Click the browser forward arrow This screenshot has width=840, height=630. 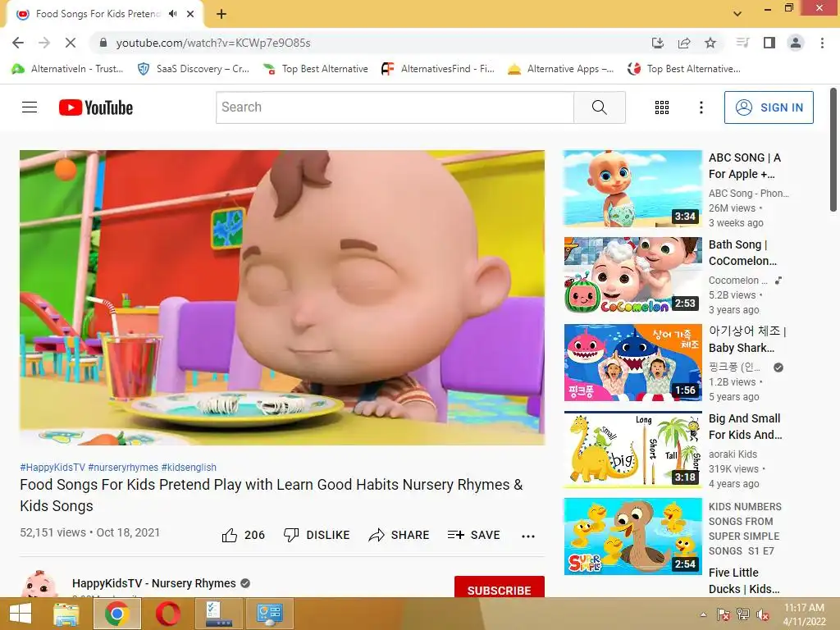tap(44, 43)
